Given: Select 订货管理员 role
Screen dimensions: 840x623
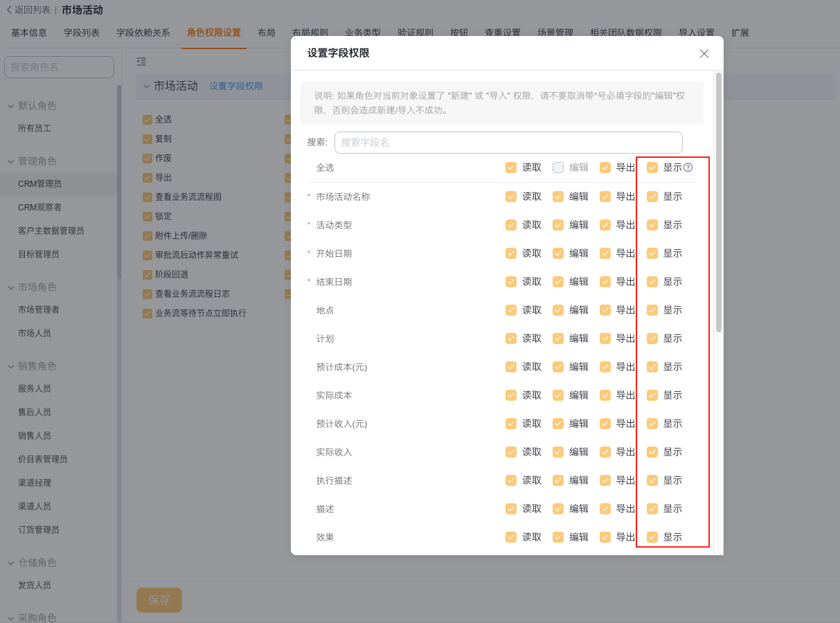Looking at the screenshot, I should tap(39, 530).
